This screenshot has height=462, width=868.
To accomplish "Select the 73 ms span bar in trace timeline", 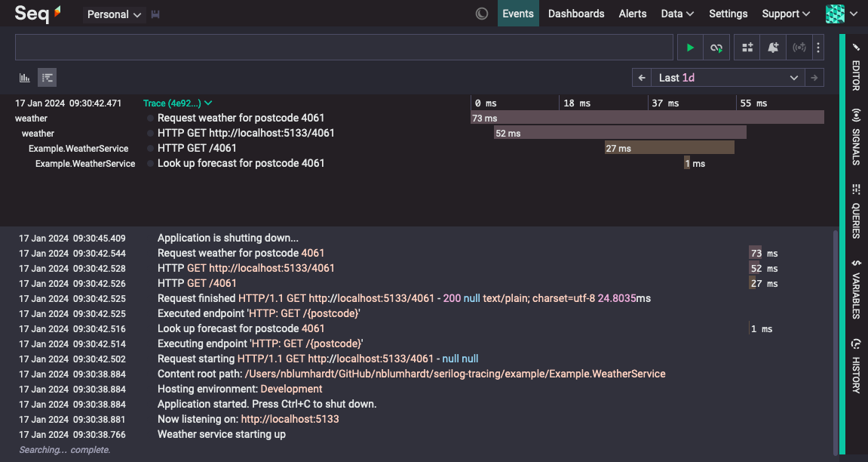I will (647, 118).
